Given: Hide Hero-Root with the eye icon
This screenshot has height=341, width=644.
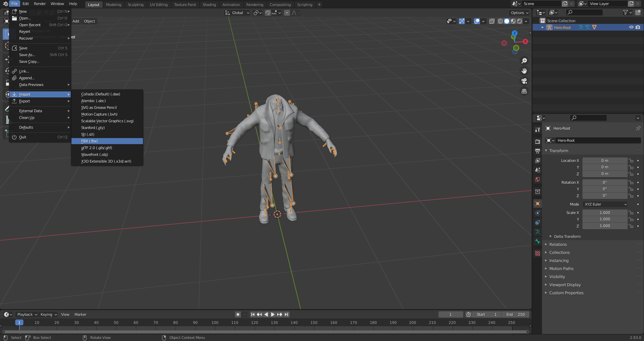Looking at the screenshot, I should (631, 27).
